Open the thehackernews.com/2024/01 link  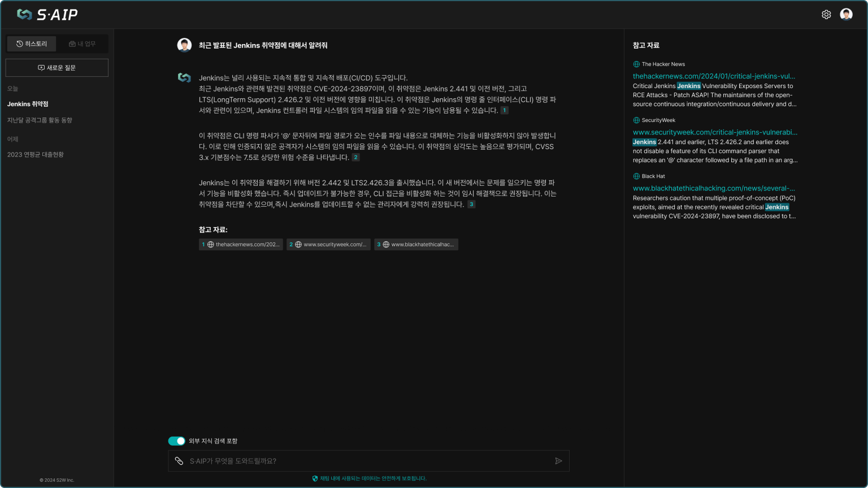(714, 76)
